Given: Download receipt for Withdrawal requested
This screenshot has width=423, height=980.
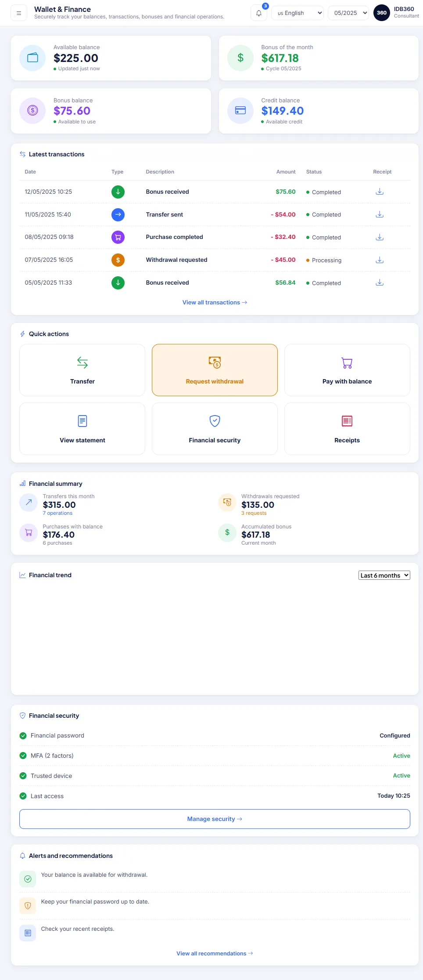Looking at the screenshot, I should tap(380, 260).
